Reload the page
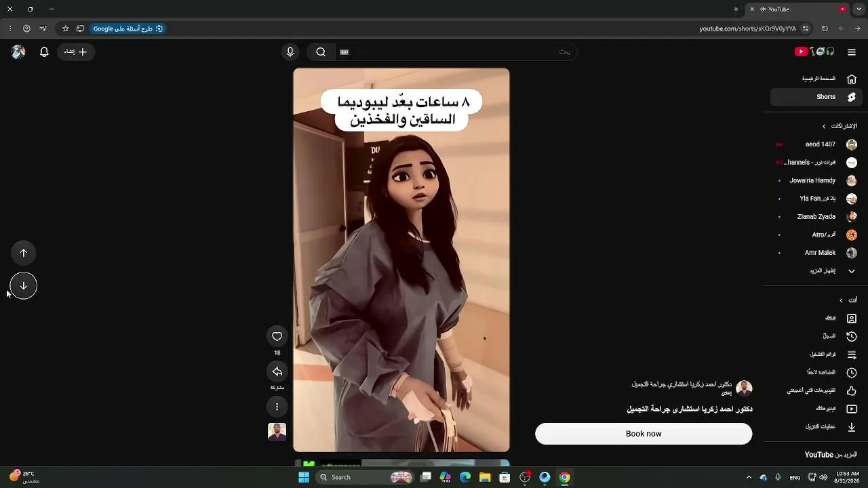This screenshot has width=868, height=488. point(825,28)
